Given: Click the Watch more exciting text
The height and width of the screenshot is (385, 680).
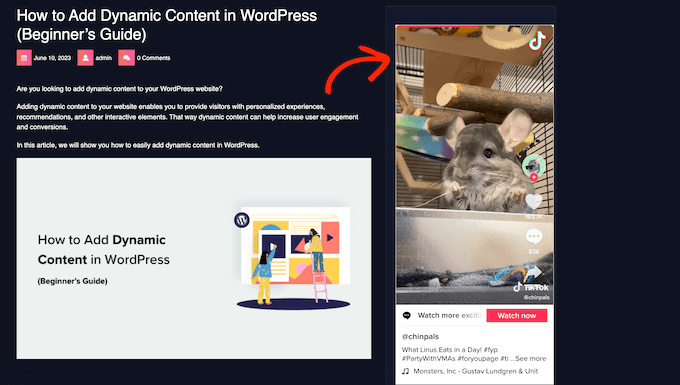Looking at the screenshot, I should click(x=451, y=316).
